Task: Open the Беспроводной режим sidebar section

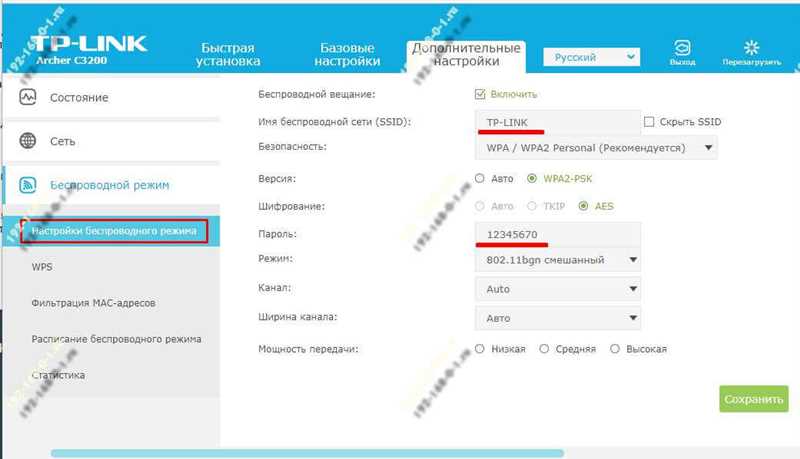Action: (x=112, y=185)
